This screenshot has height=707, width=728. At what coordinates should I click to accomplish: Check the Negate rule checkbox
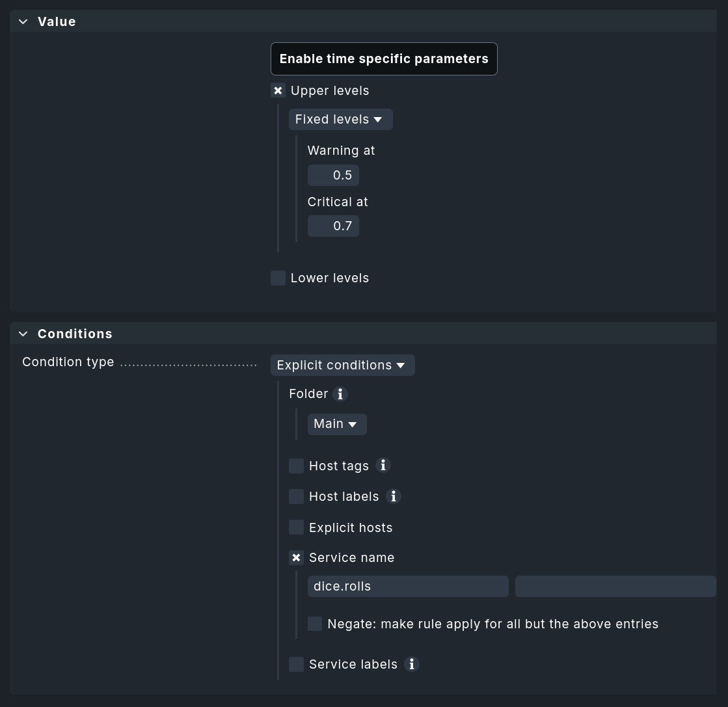(x=315, y=624)
